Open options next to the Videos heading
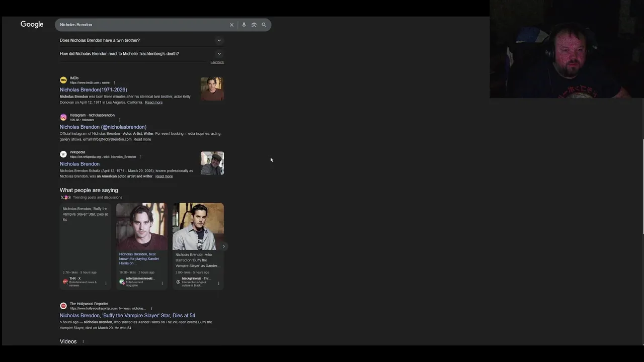 point(83,342)
